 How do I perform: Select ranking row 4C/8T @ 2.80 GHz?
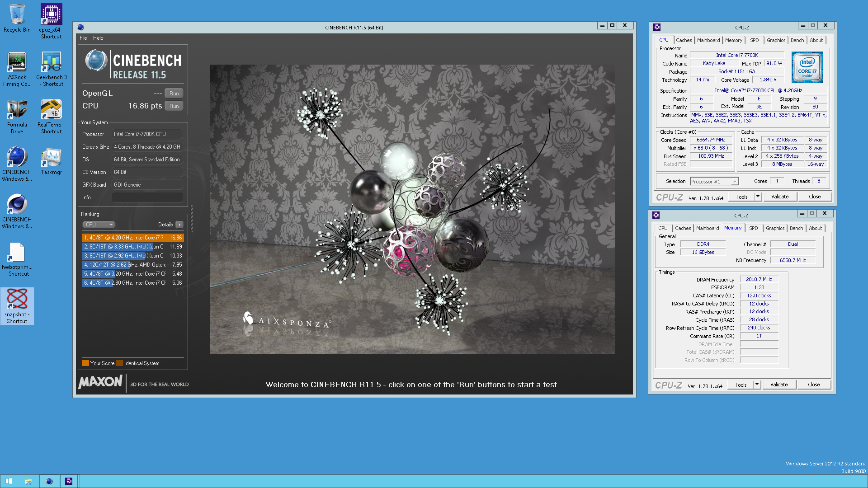[x=133, y=283]
